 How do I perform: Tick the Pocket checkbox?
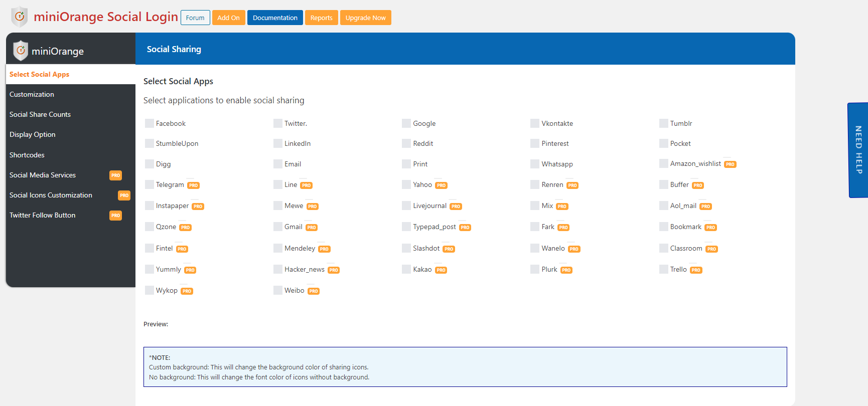[x=664, y=143]
